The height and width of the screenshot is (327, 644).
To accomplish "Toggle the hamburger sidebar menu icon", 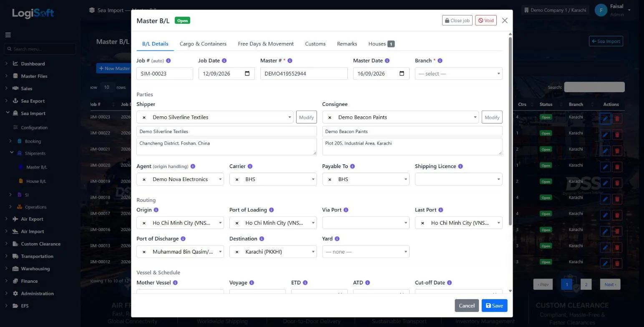I will click(x=8, y=35).
